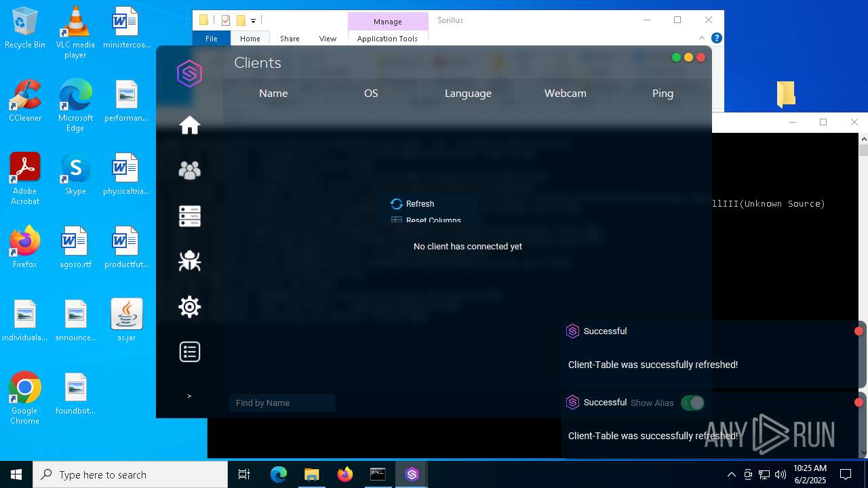The width and height of the screenshot is (868, 488).
Task: Select VLC media player desktop icon
Action: (x=75, y=32)
